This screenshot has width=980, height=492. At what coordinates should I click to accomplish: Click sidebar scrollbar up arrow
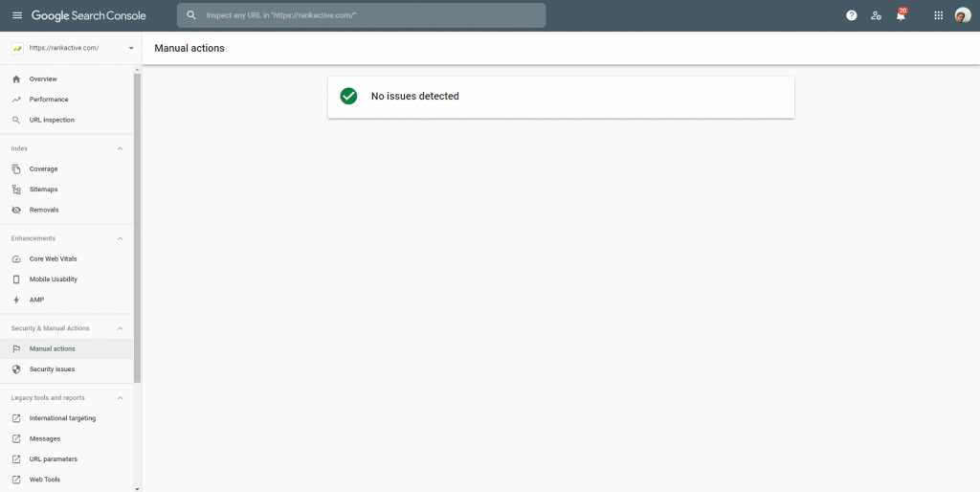(138, 69)
